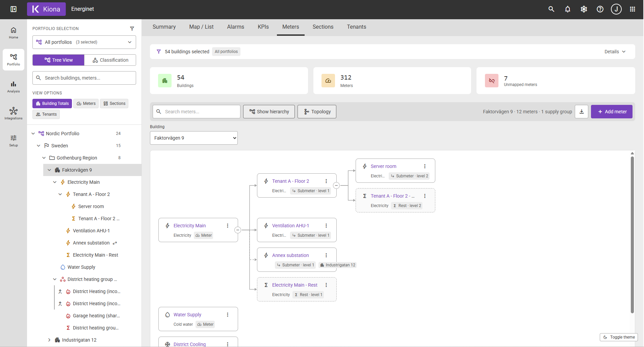Screen dimensions: 644x347
Task: Toggle the Tenants view option
Action: coord(46,114)
